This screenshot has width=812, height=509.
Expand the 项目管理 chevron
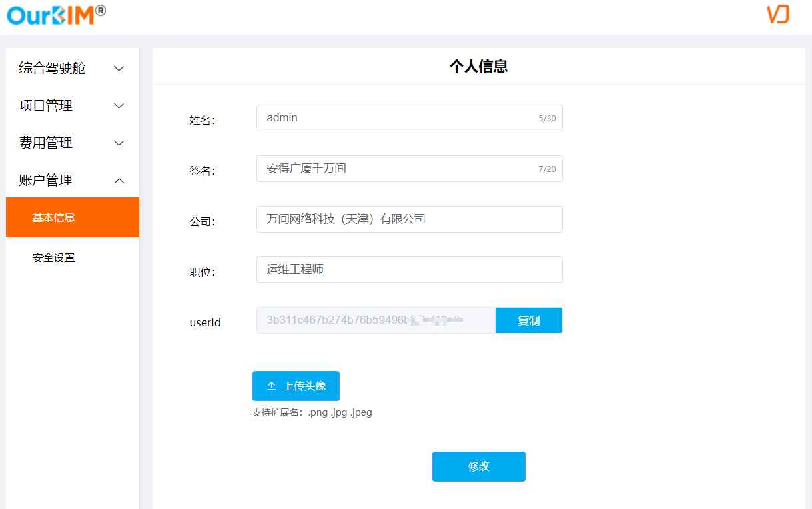click(x=119, y=105)
